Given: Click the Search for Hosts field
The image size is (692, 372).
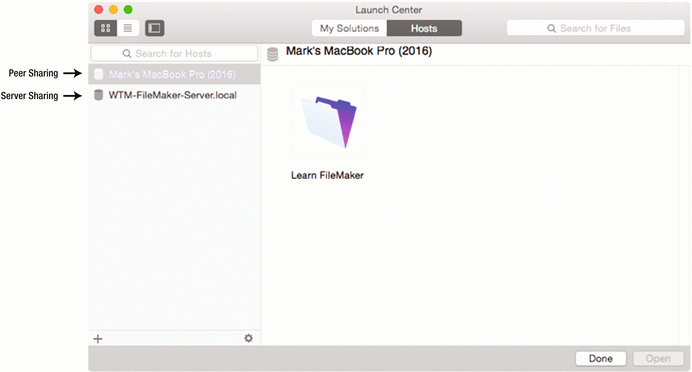Looking at the screenshot, I should click(x=174, y=53).
